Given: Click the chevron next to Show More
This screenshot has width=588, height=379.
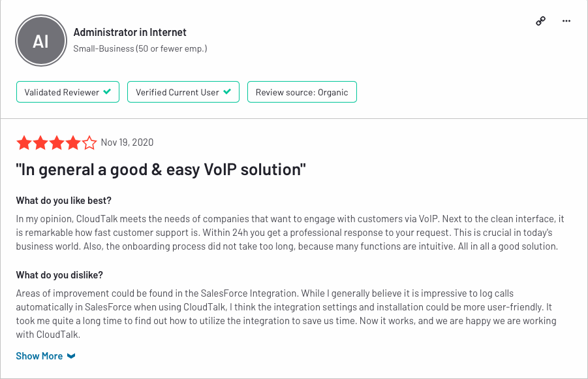Looking at the screenshot, I should tap(71, 355).
